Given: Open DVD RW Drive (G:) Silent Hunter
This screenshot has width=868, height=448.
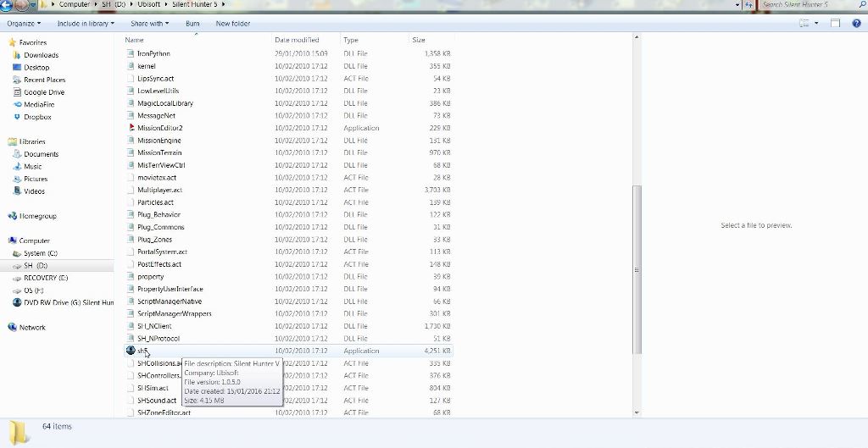Looking at the screenshot, I should click(x=69, y=302).
